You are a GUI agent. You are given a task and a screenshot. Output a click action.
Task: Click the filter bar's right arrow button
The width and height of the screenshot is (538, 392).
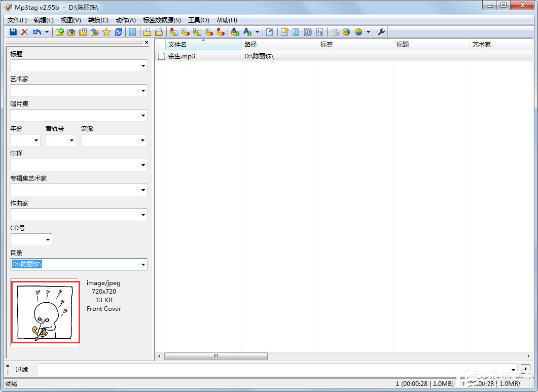tap(526, 369)
